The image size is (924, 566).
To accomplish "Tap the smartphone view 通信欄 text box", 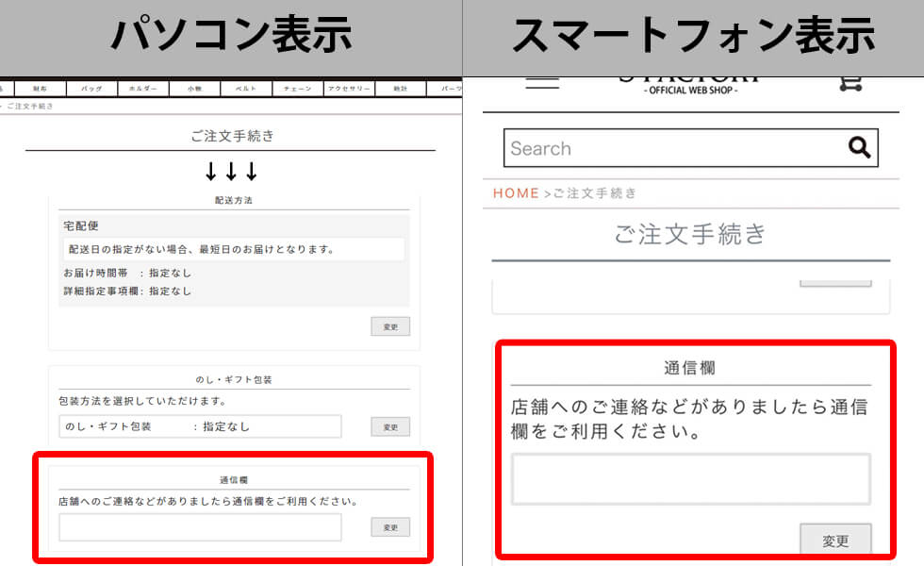I will (x=690, y=479).
